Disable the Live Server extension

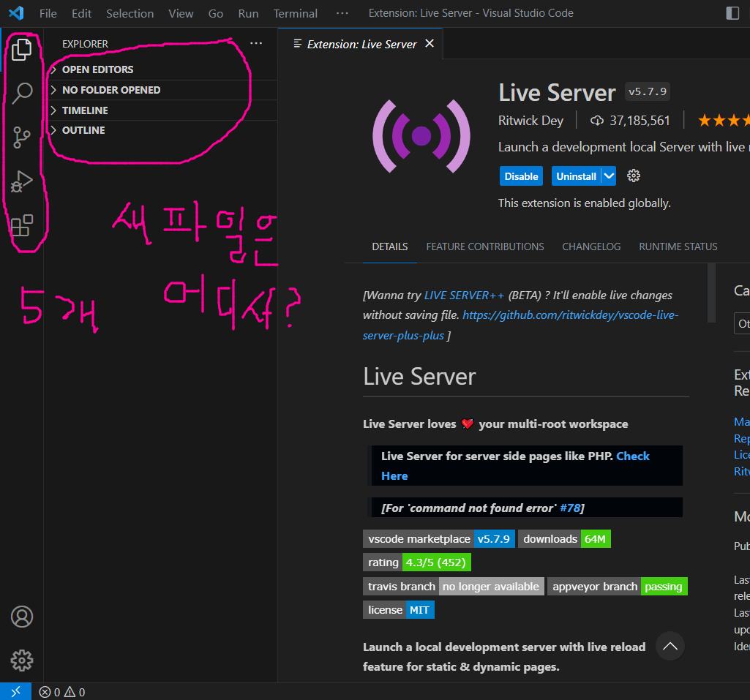click(x=521, y=176)
